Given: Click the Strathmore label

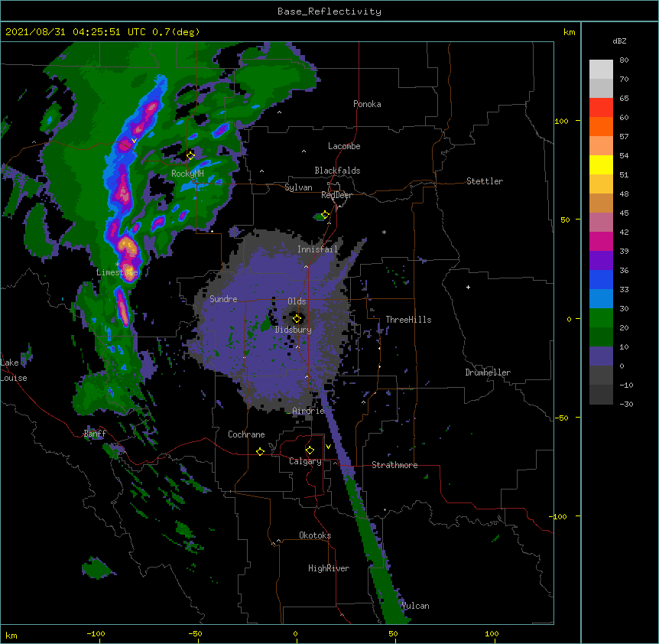Looking at the screenshot, I should (394, 465).
